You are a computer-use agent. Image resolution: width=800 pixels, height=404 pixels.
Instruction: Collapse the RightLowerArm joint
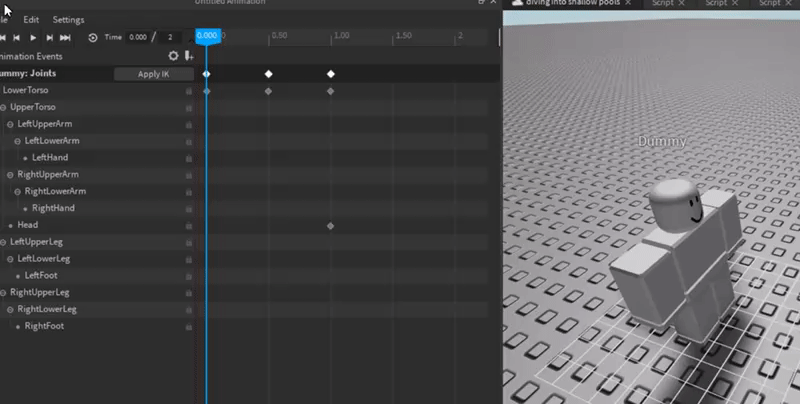[18, 191]
